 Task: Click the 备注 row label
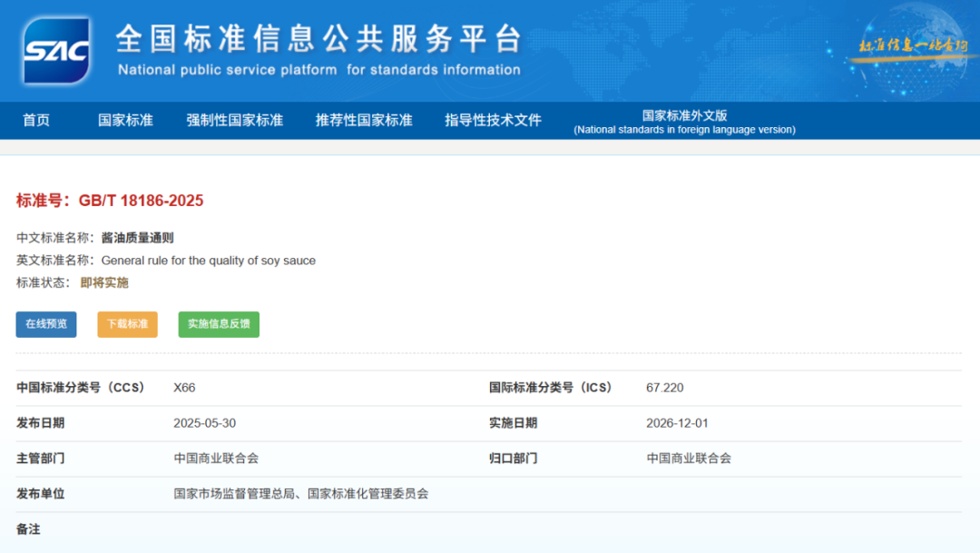point(28,530)
